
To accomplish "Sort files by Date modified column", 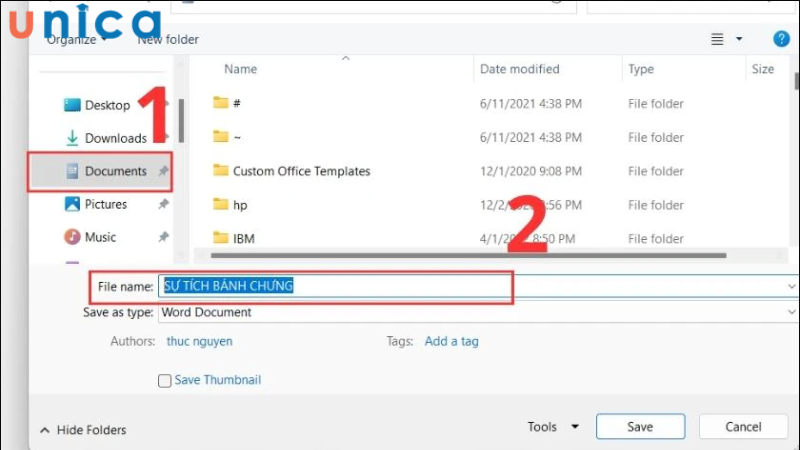I will point(519,69).
